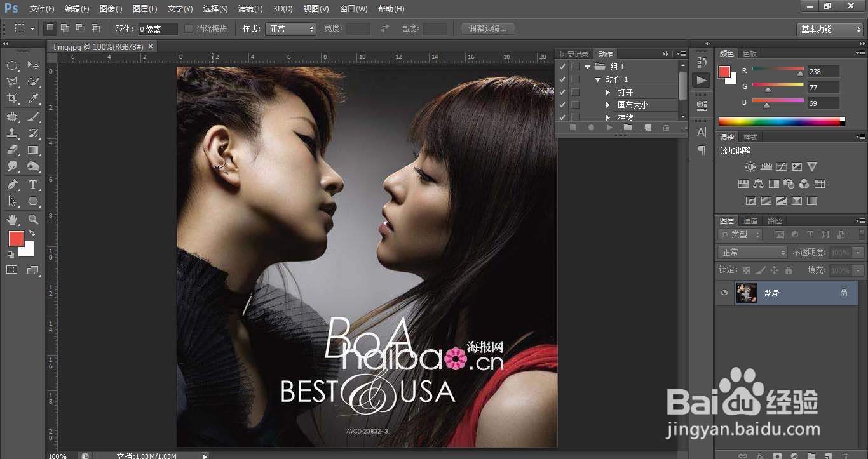Open the 图像(I) menu
The image size is (868, 459).
[x=111, y=9]
